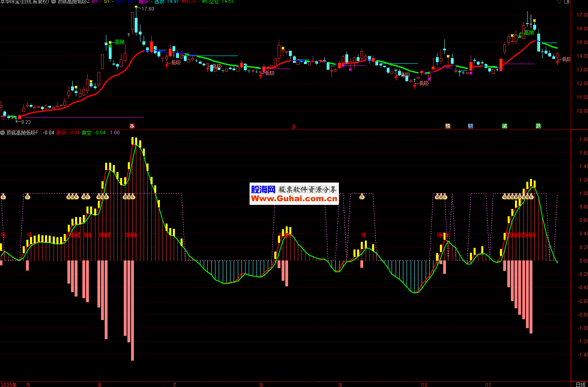Screen dimensions: 588x387
Task: Click the diamond icon at top right
Action: tap(560, 2)
